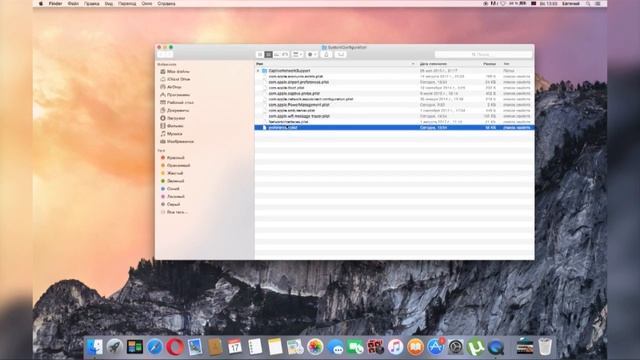
Task: Open the Окно menu
Action: click(147, 4)
